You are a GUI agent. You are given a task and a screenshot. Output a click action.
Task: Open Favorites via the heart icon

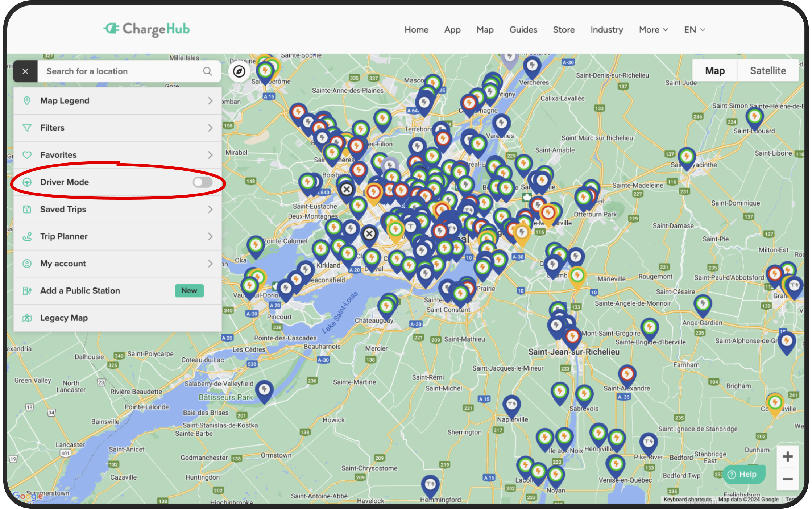coord(27,155)
